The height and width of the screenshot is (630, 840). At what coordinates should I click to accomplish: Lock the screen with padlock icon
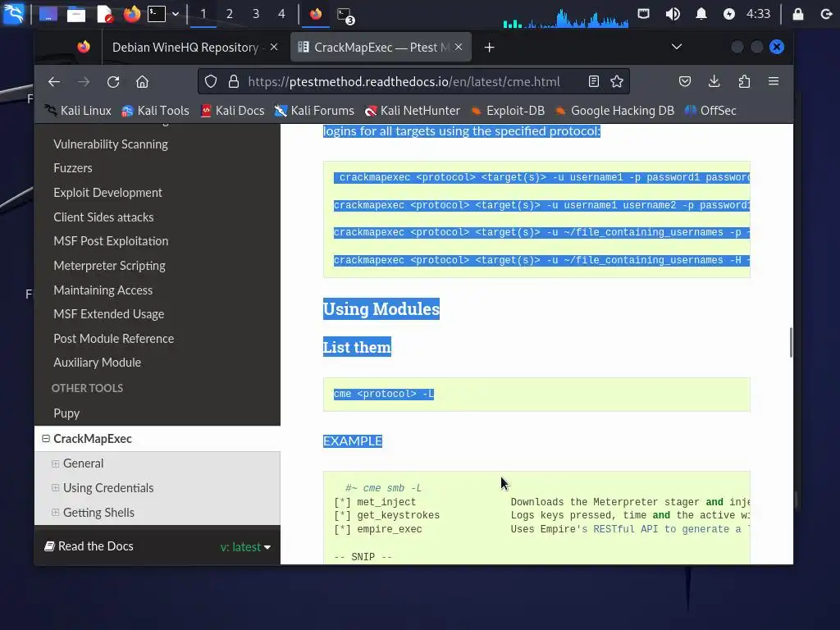coord(797,14)
